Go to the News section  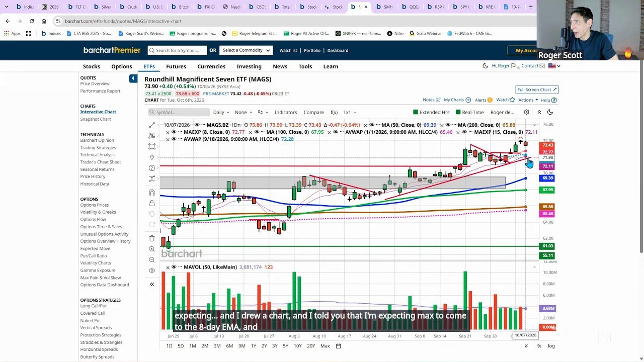coord(280,66)
